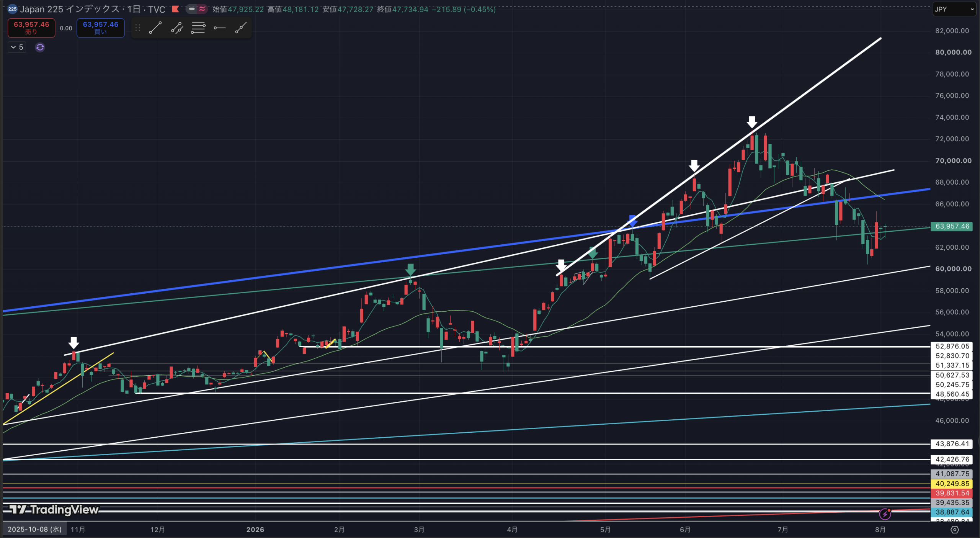Click the yellow 40,249.85 price label
This screenshot has width=980, height=538.
pyautogui.click(x=952, y=484)
